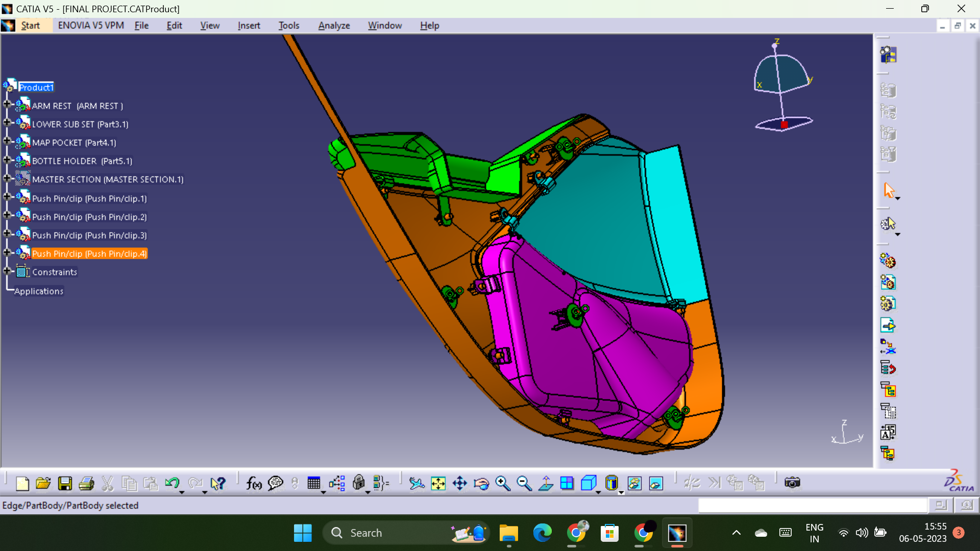Click the top assembly icon in the right toolbar
Image resolution: width=980 pixels, height=551 pixels.
coord(888,55)
